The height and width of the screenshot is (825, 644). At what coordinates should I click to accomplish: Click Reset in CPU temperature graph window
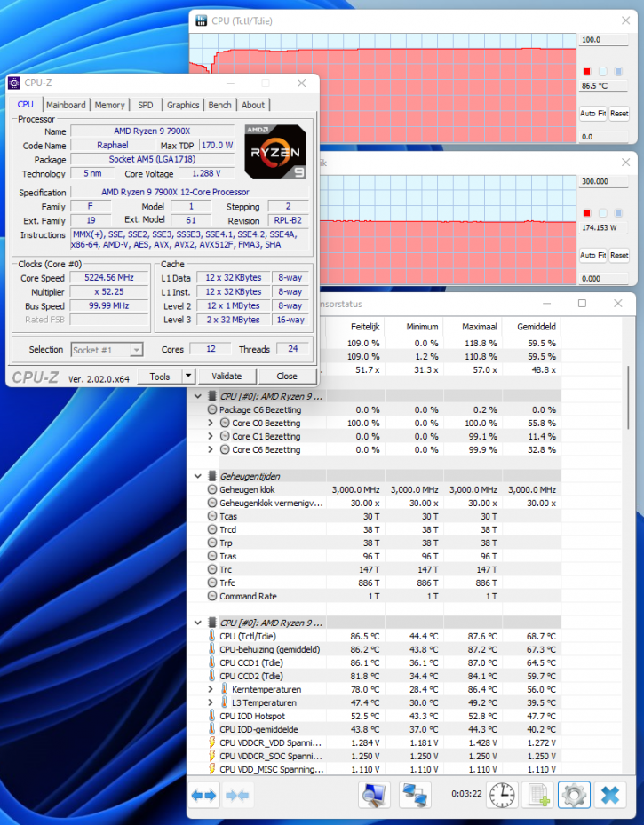619,113
